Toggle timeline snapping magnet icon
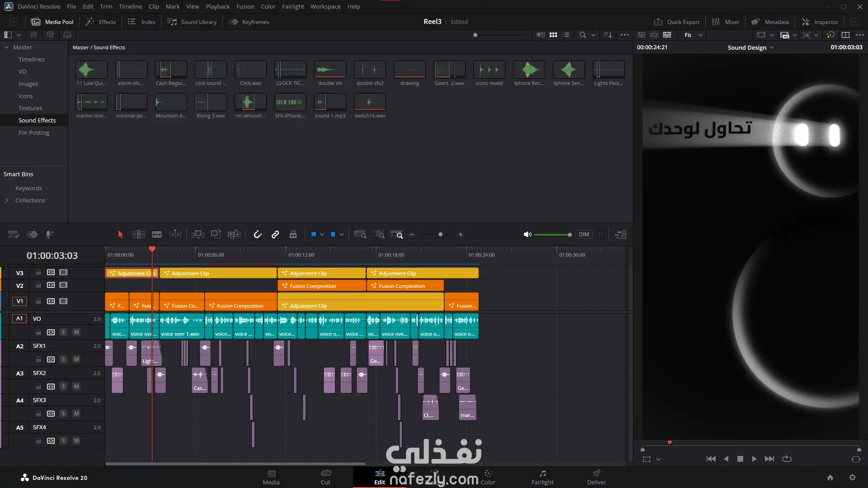This screenshot has height=488, width=868. pyautogui.click(x=257, y=235)
